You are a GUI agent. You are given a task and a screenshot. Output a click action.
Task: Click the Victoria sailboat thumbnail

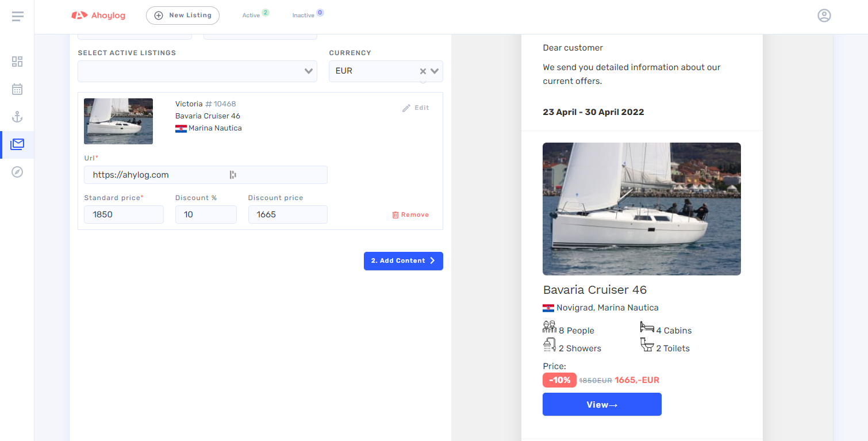click(118, 121)
